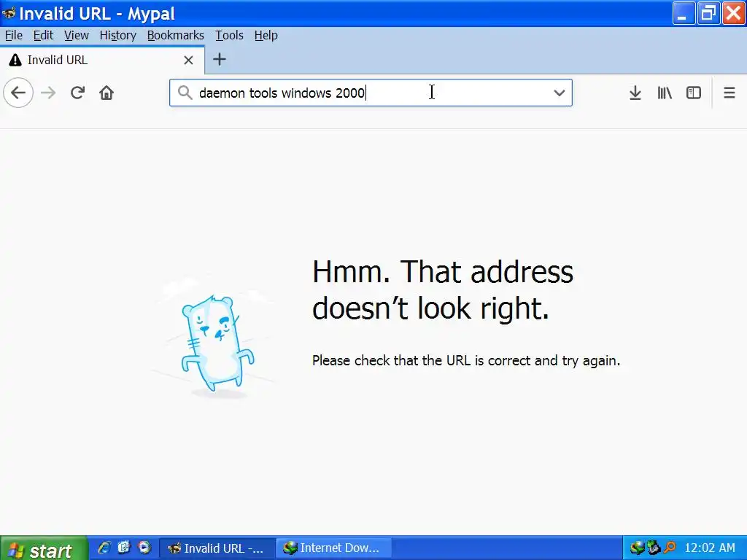Open the Help menu
This screenshot has height=560, width=747.
coord(266,35)
